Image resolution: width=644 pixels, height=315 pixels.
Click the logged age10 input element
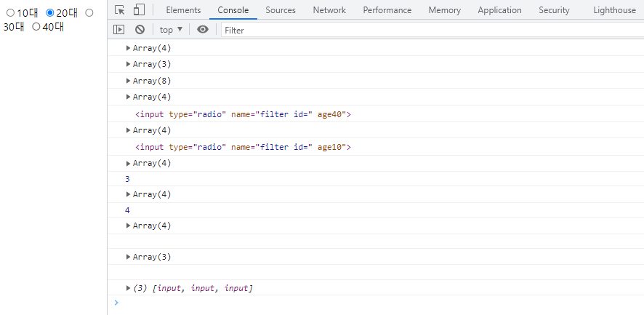[243, 147]
